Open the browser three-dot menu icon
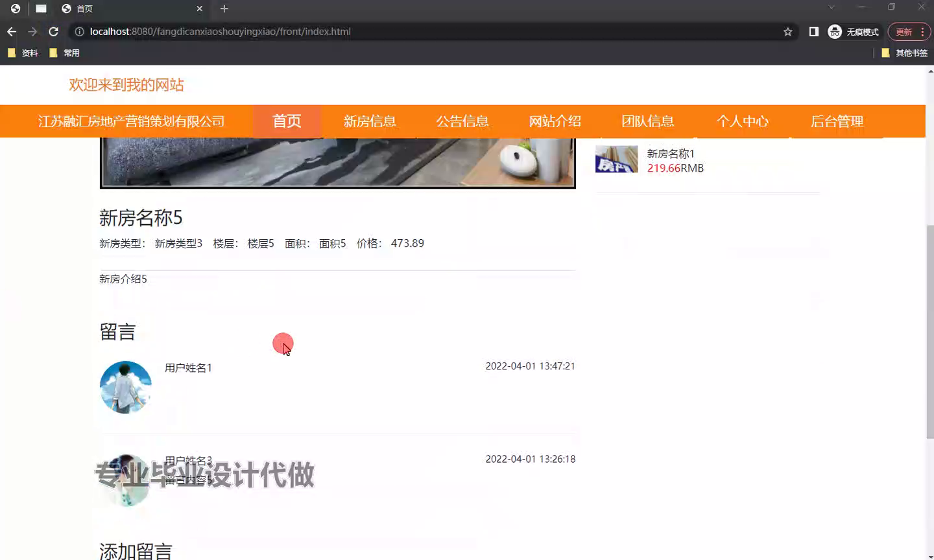 [x=922, y=32]
